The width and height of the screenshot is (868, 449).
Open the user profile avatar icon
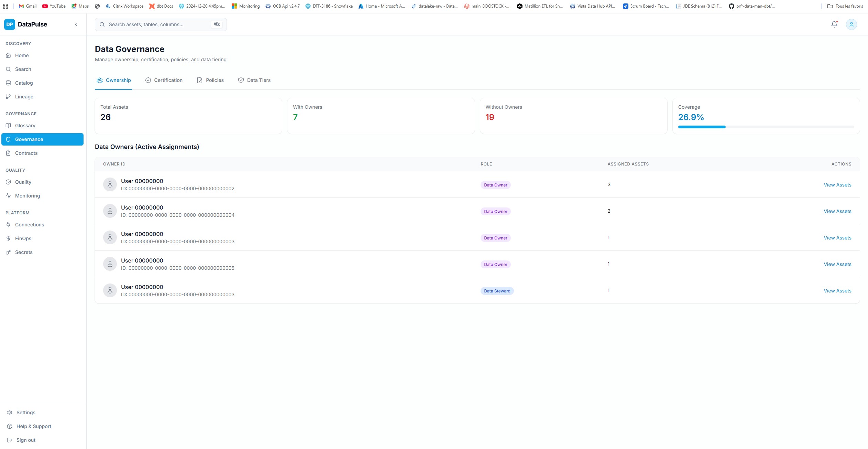click(851, 24)
